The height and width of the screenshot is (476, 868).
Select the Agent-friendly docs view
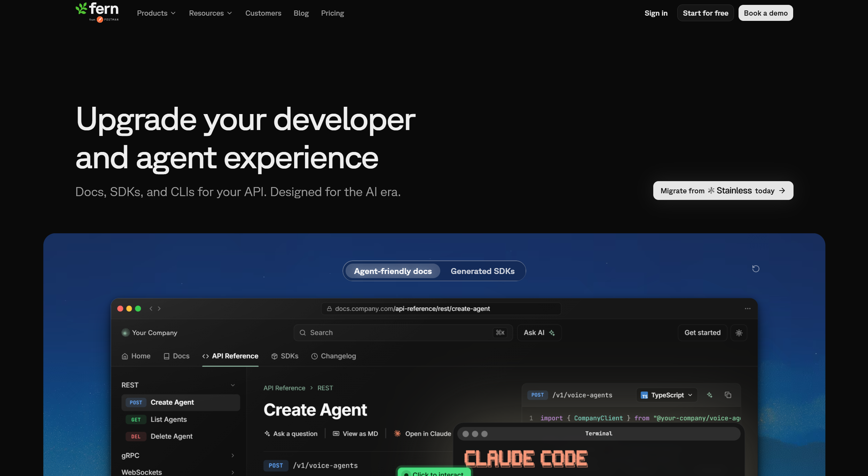coord(393,271)
